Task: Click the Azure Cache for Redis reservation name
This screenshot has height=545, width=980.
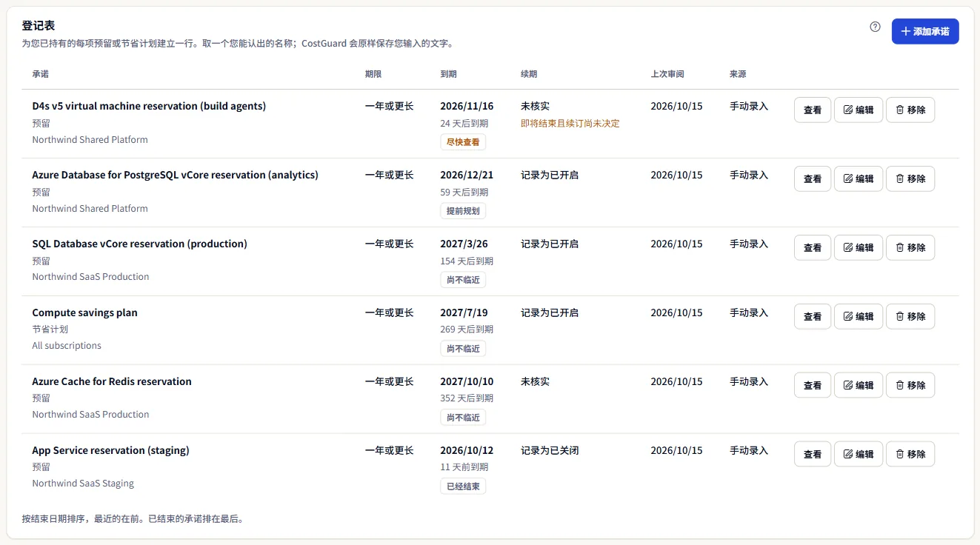Action: 112,381
